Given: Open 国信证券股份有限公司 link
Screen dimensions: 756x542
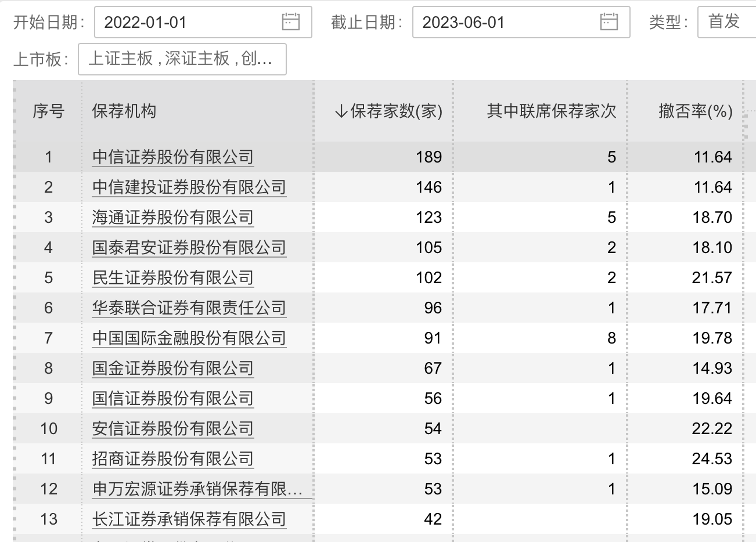Looking at the screenshot, I should (173, 399).
